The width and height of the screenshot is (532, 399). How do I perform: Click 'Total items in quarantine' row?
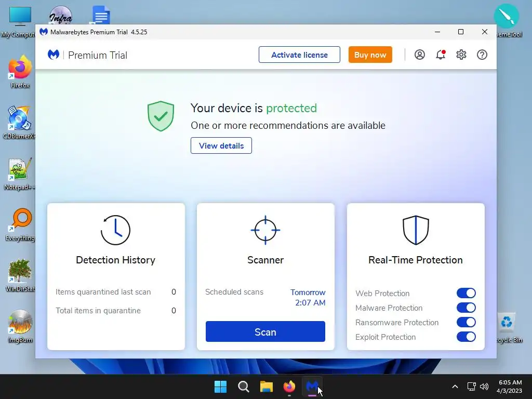point(116,311)
